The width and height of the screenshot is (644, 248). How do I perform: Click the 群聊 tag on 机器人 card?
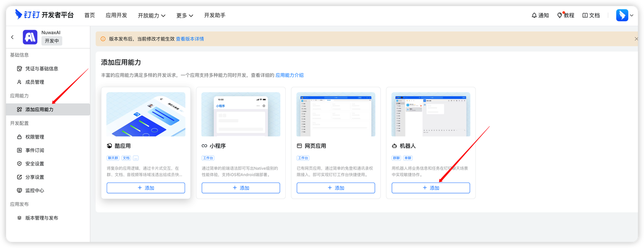(396, 158)
